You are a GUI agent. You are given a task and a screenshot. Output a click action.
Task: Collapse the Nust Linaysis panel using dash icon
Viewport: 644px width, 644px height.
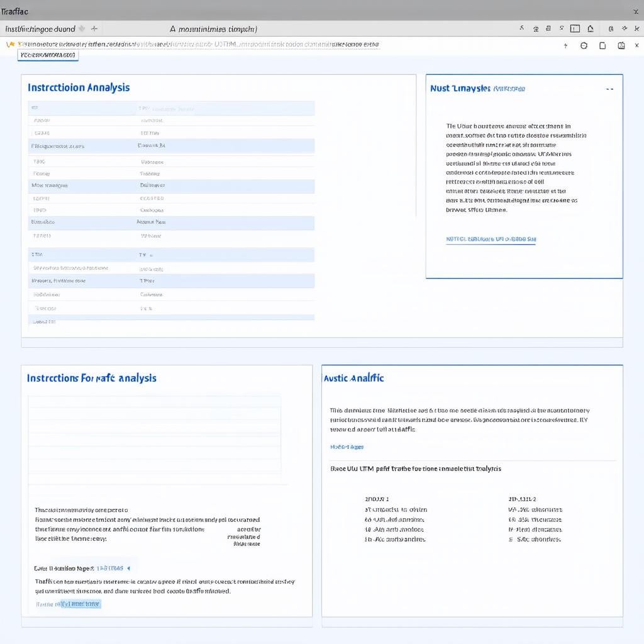(610, 89)
